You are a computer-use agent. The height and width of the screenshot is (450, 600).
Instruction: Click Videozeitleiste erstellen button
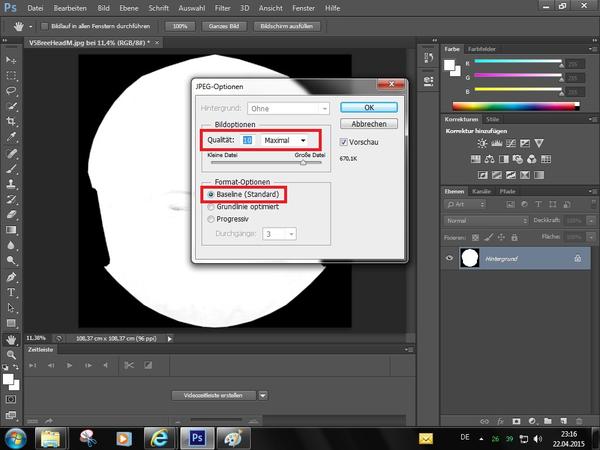click(213, 395)
